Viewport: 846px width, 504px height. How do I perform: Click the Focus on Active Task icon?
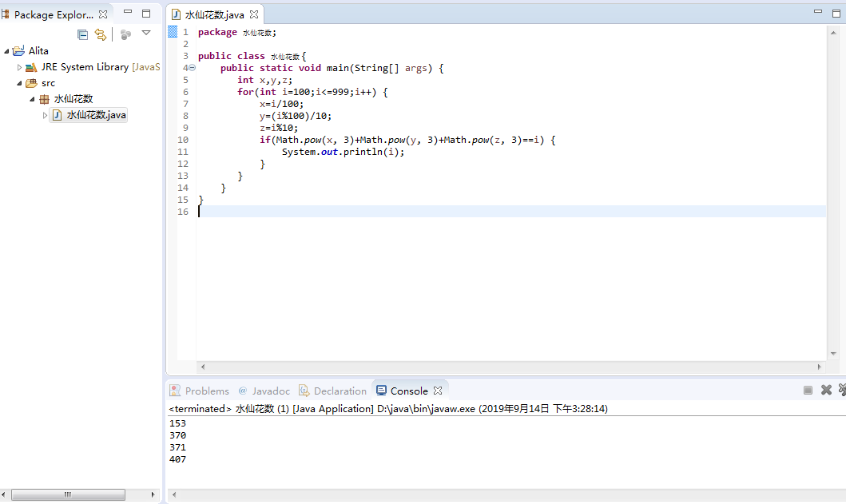coord(125,34)
